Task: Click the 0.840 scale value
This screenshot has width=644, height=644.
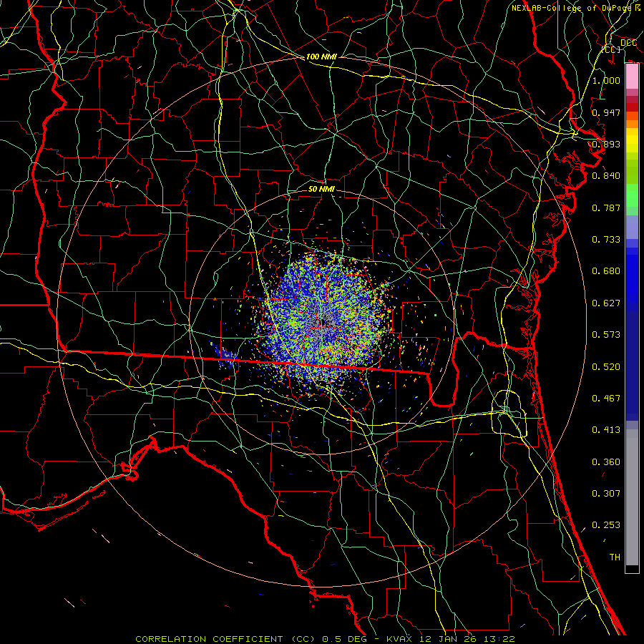Action: point(606,176)
